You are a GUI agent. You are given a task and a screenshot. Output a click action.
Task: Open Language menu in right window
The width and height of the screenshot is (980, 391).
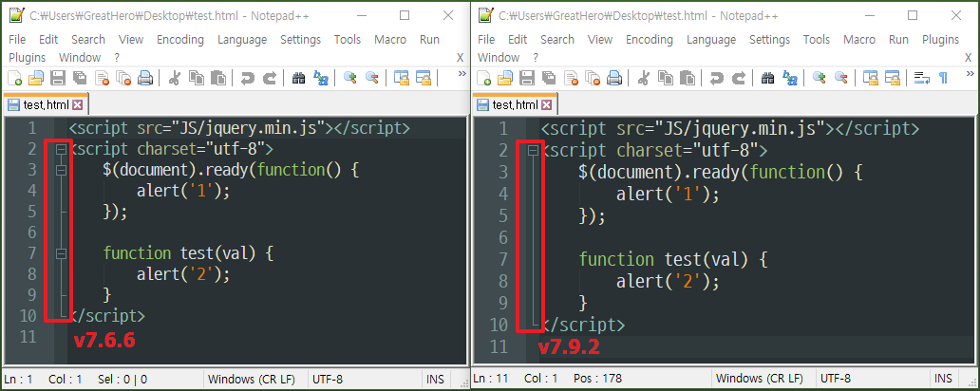(x=711, y=39)
